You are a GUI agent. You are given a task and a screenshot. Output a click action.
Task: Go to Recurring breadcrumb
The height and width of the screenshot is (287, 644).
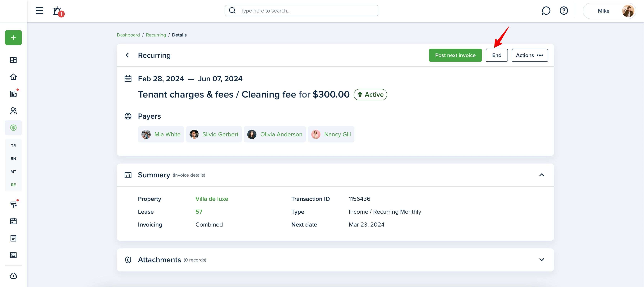point(156,35)
